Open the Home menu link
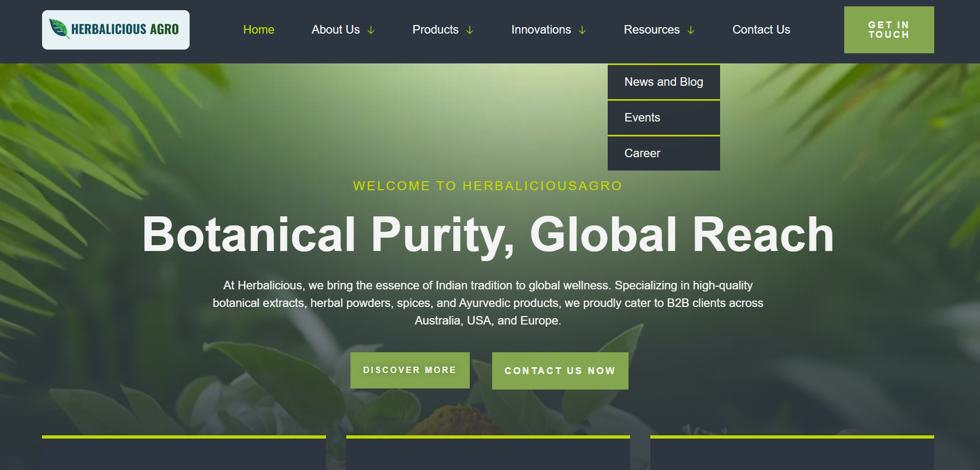 258,30
